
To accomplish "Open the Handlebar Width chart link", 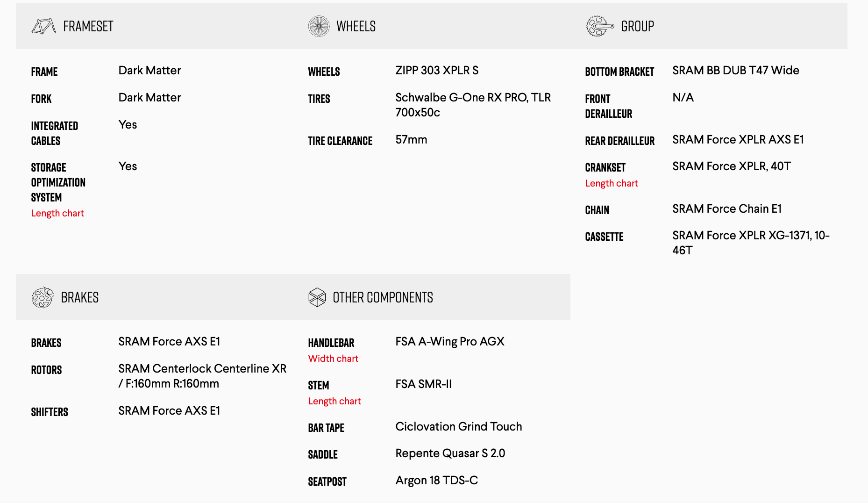I will 333,359.
